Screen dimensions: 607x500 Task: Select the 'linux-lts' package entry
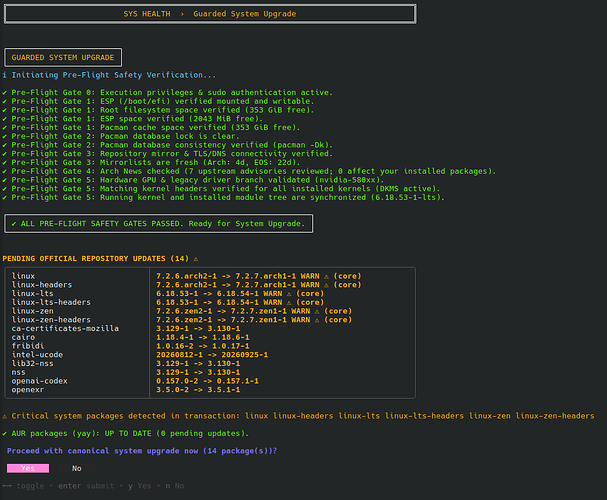point(33,293)
